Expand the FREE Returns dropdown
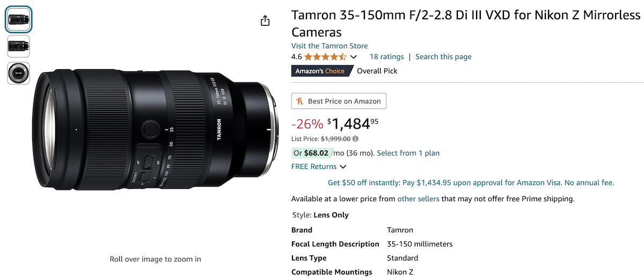 343,167
